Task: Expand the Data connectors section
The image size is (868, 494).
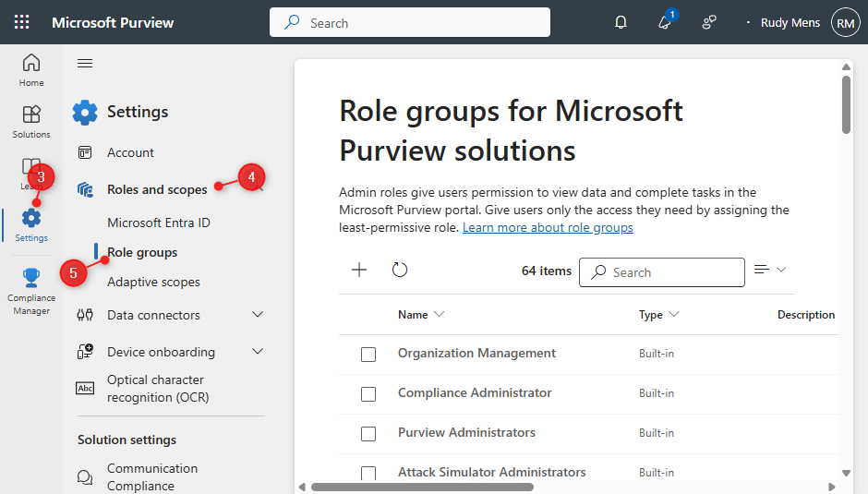Action: [258, 315]
